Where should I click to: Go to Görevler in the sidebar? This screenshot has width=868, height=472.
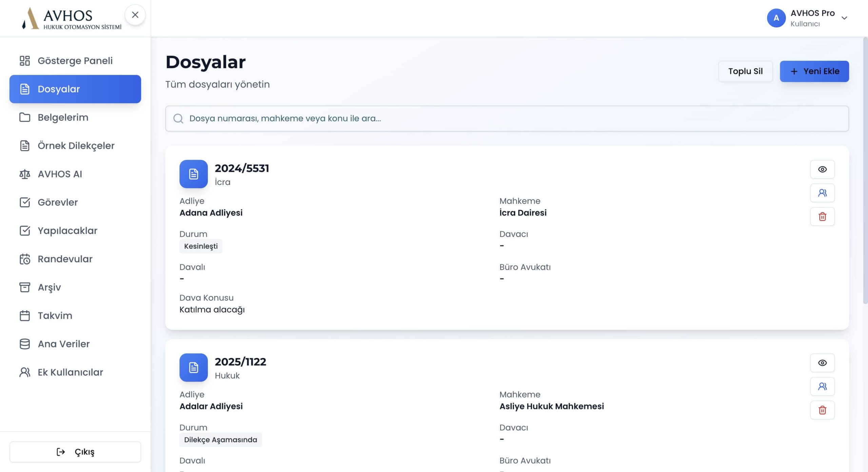[58, 202]
